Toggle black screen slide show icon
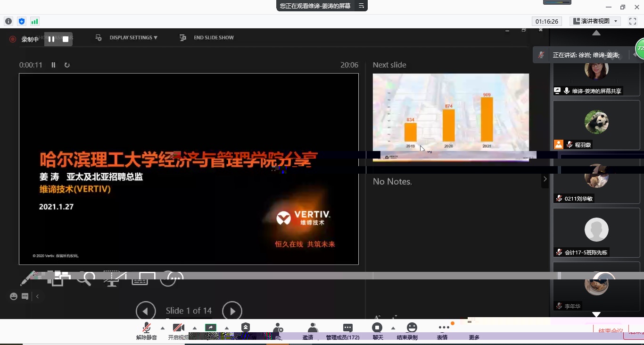Image resolution: width=644 pixels, height=345 pixels. 115,278
